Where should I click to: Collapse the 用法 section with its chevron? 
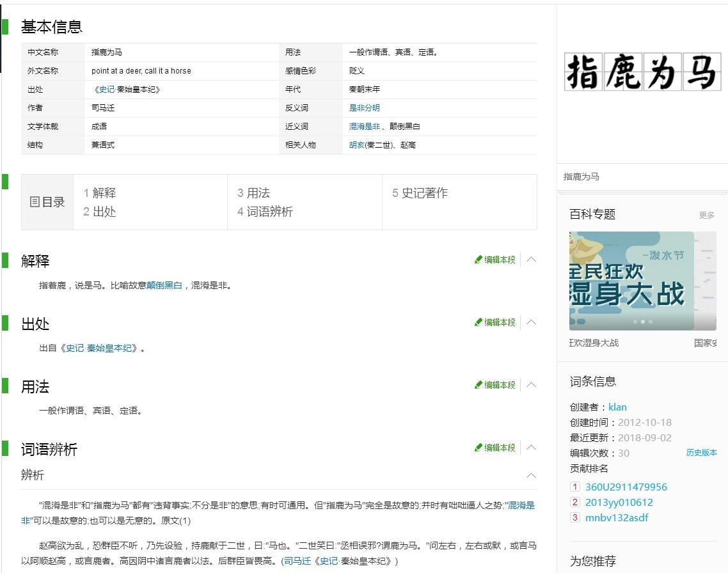(532, 384)
